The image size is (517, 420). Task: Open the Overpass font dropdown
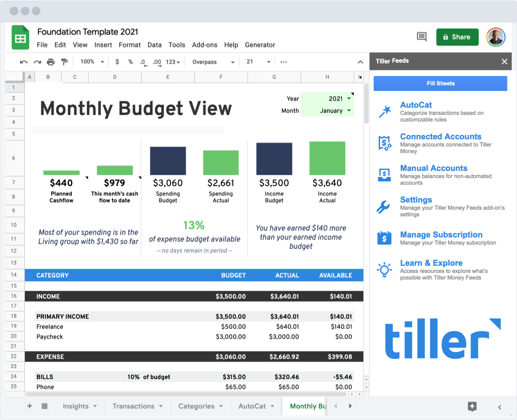tap(214, 62)
